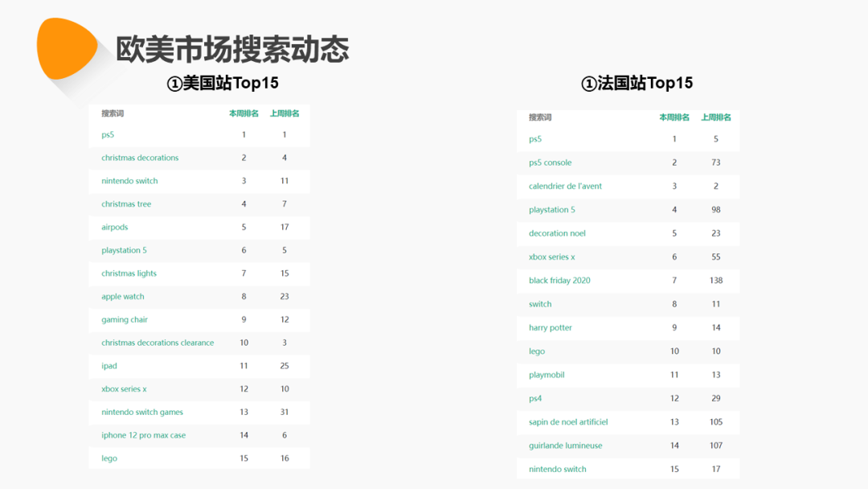Image resolution: width=868 pixels, height=489 pixels.
Task: Click '上周排名' header in France table
Action: click(716, 117)
